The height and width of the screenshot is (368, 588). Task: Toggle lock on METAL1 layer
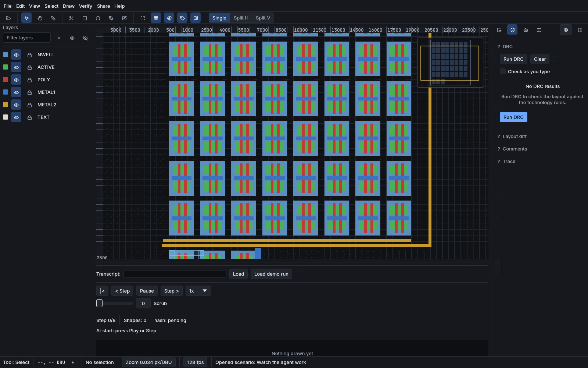pyautogui.click(x=29, y=92)
